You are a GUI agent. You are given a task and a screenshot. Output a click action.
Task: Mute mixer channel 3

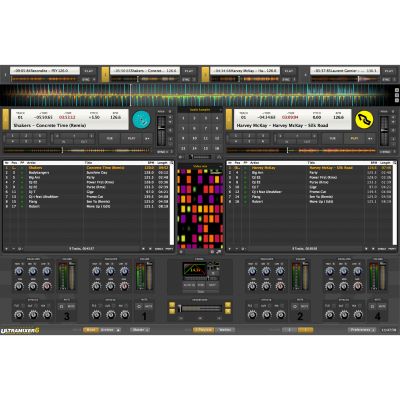click(x=71, y=306)
